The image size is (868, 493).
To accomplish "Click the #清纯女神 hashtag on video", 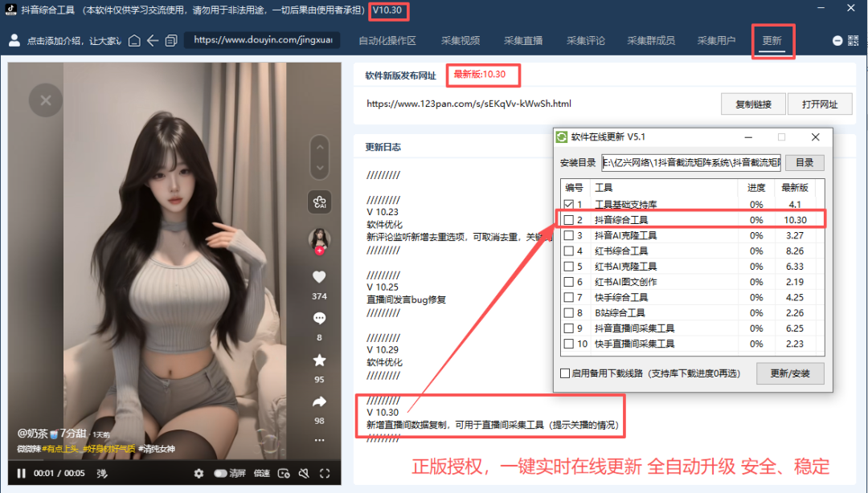I will point(157,449).
